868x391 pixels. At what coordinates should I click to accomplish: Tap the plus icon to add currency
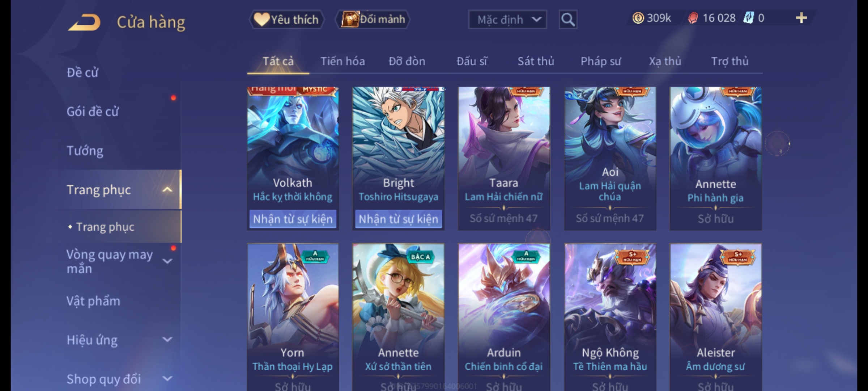point(801,18)
